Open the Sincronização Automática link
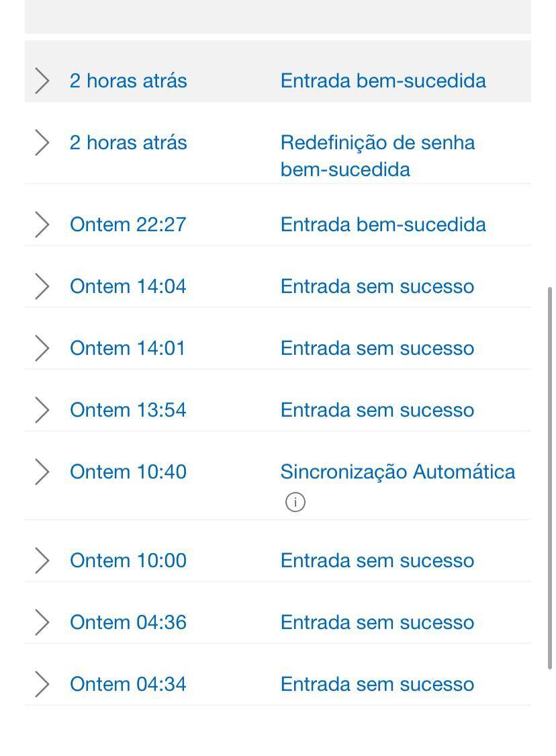 click(398, 472)
